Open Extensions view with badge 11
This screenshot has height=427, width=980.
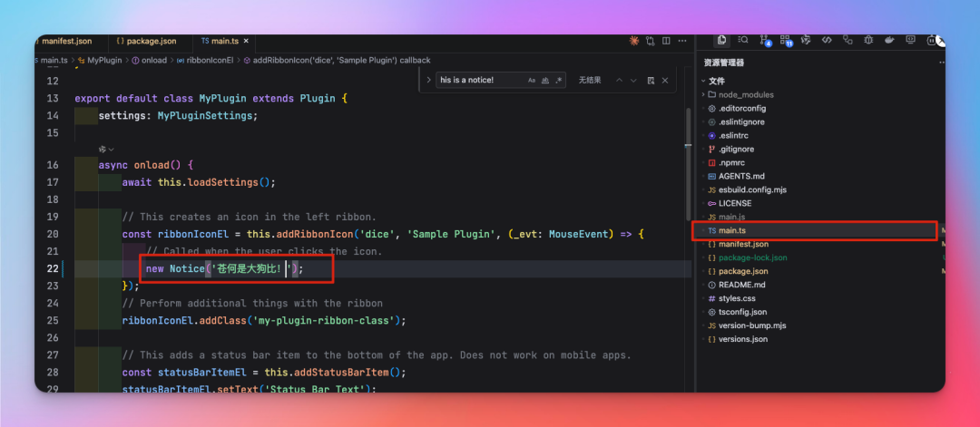tap(786, 40)
